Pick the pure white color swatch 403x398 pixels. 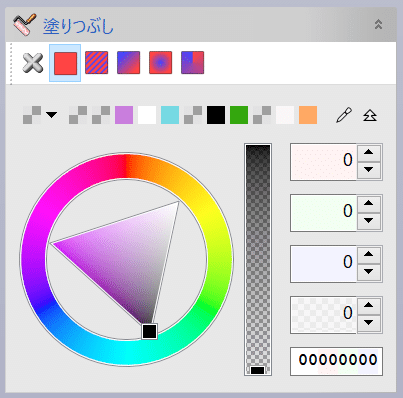[x=147, y=115]
